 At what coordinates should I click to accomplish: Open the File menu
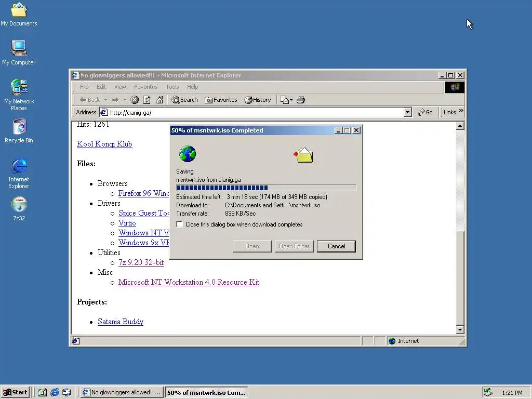click(x=84, y=87)
